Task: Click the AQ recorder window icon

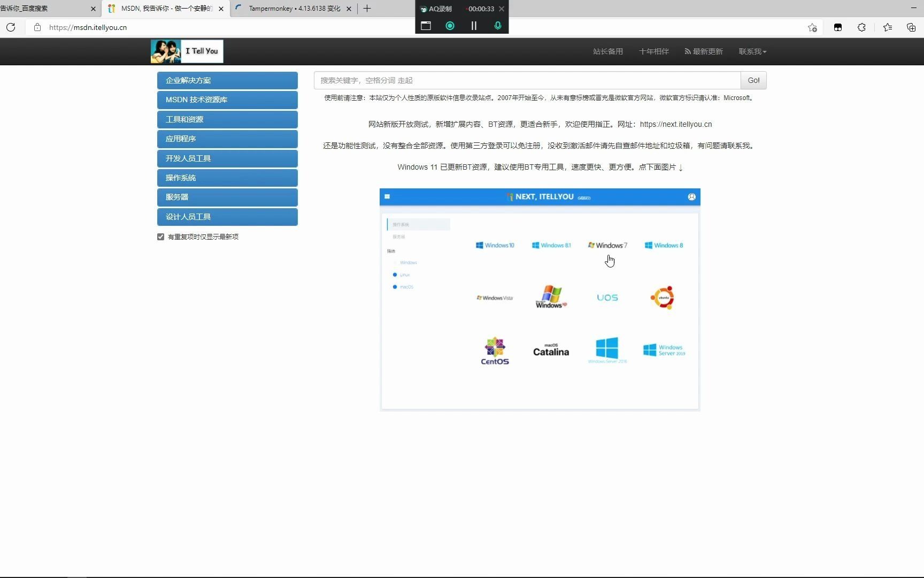Action: (x=426, y=26)
